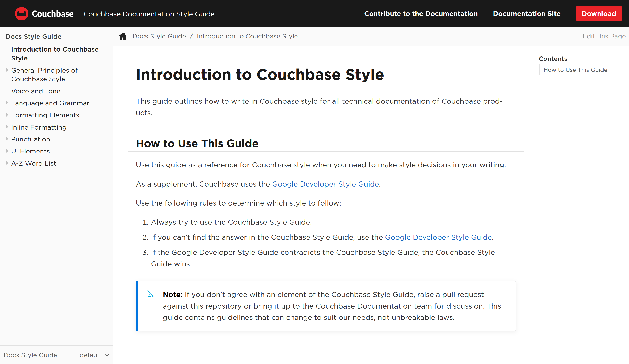Expand the Language and Grammar section
Viewport: 629px width, 364px height.
coord(7,103)
